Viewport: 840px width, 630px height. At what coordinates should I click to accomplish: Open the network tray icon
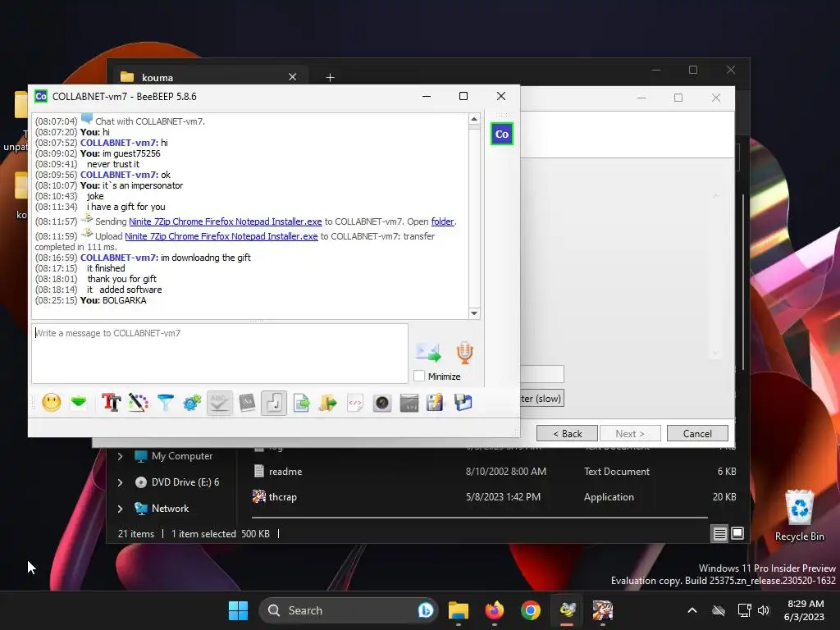744,610
